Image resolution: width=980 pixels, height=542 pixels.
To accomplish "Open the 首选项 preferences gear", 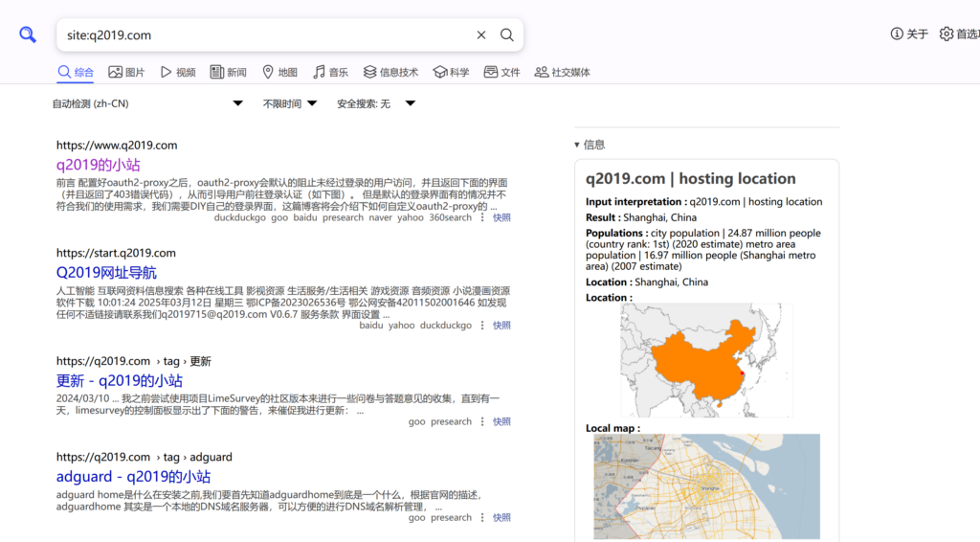I will [959, 34].
